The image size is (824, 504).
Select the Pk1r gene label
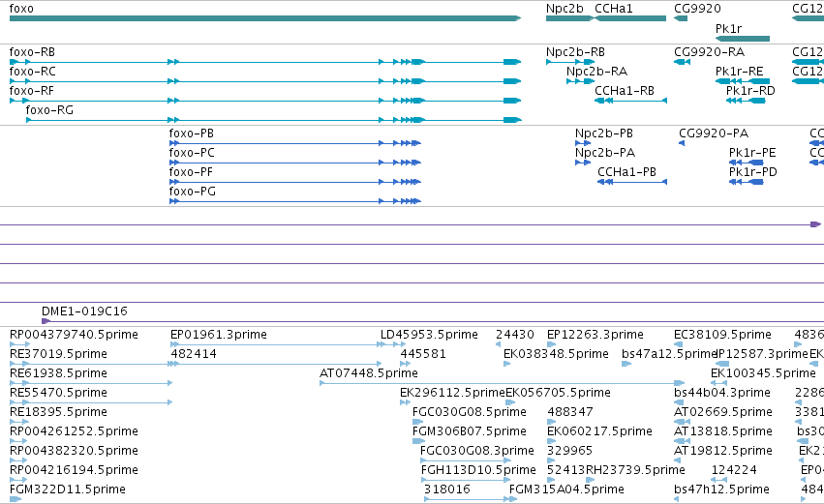[728, 28]
